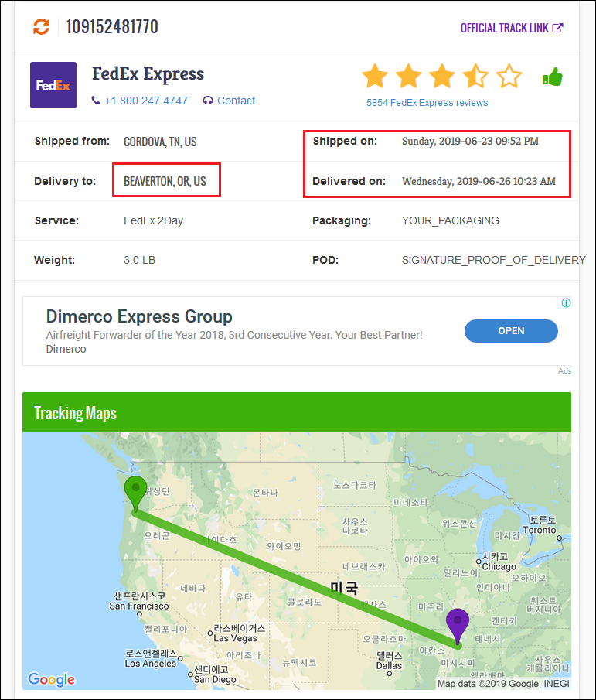Screen dimensions: 596x700
Task: Click the Dimerco Express Group ad title
Action: pos(139,316)
